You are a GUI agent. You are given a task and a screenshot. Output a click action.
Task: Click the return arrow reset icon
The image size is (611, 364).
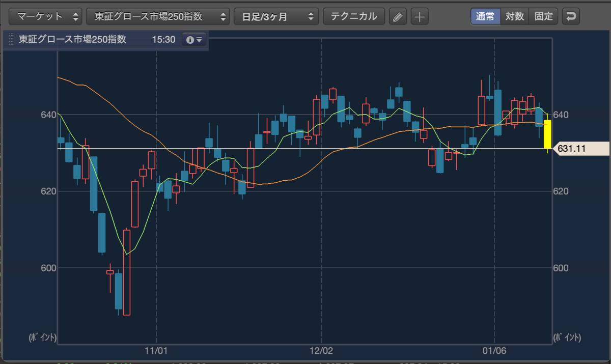point(571,16)
